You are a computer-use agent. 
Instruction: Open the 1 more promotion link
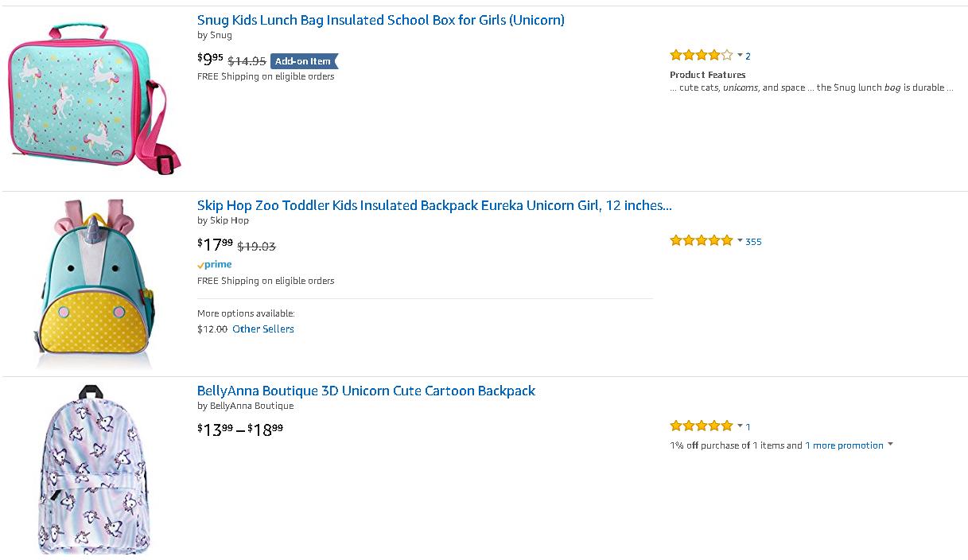(x=844, y=445)
